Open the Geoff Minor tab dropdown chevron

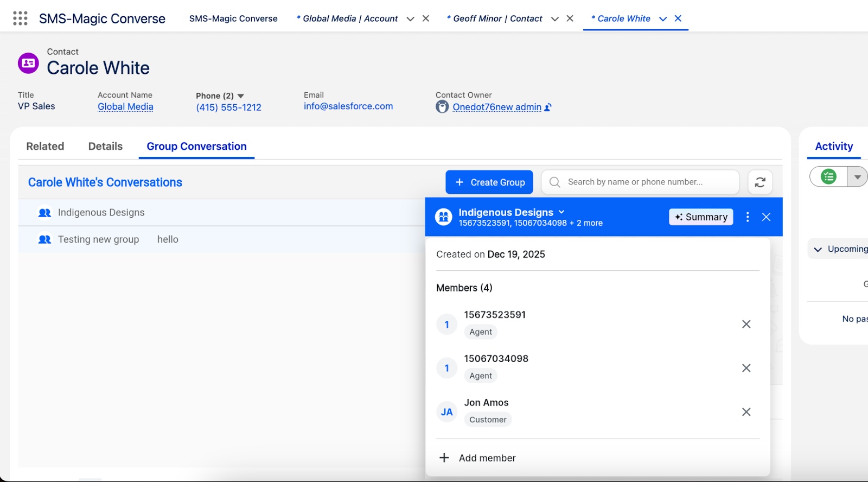pyautogui.click(x=554, y=19)
